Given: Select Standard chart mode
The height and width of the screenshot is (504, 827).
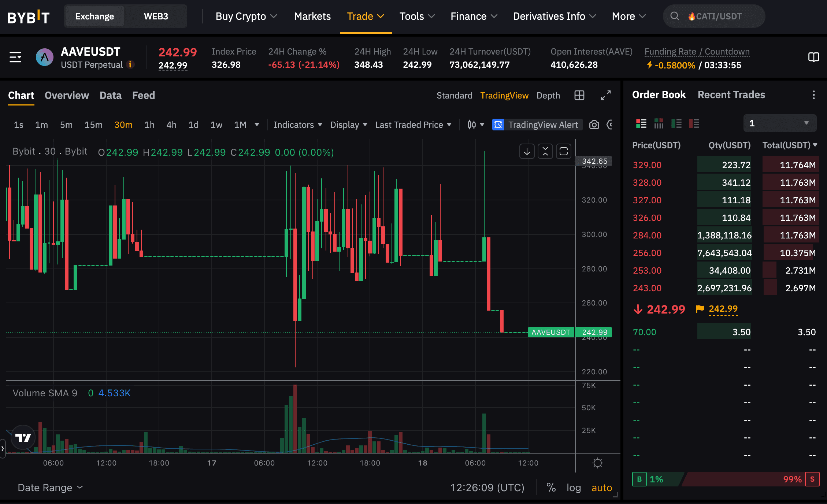Looking at the screenshot, I should [x=455, y=95].
